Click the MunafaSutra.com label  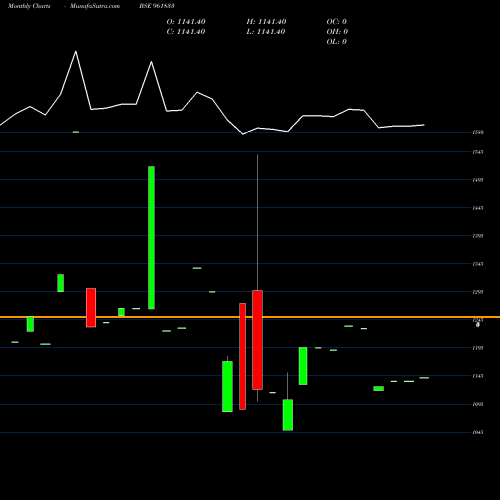click(95, 6)
